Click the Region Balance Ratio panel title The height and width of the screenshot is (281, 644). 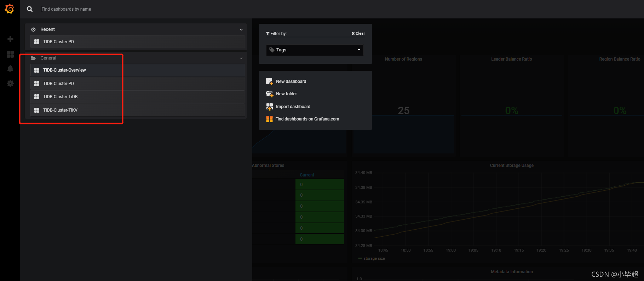[x=620, y=59]
